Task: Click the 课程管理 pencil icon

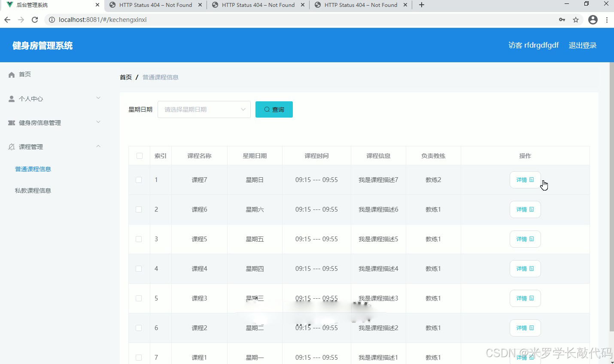Action: click(x=11, y=146)
